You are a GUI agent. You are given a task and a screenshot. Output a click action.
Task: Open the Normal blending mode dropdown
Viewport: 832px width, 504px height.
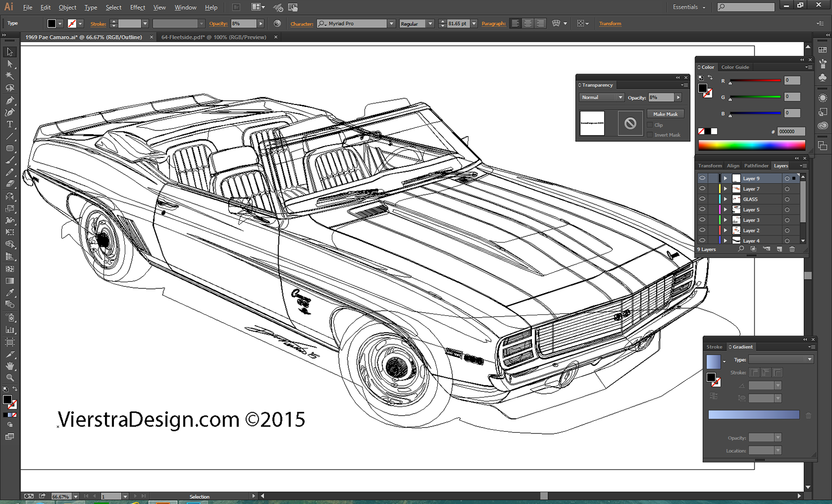point(601,97)
